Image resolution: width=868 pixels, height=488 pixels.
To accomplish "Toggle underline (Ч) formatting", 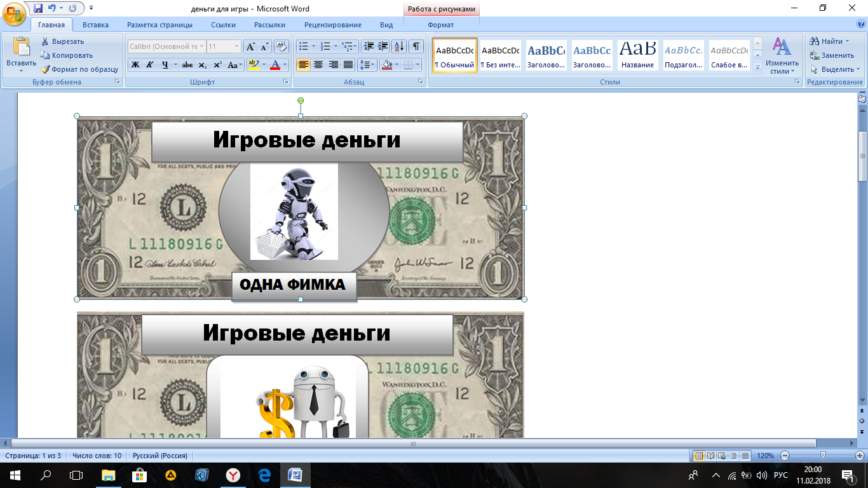I will coord(165,65).
